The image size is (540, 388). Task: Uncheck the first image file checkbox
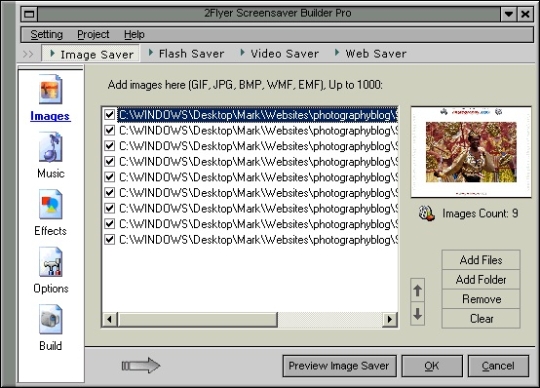point(110,115)
